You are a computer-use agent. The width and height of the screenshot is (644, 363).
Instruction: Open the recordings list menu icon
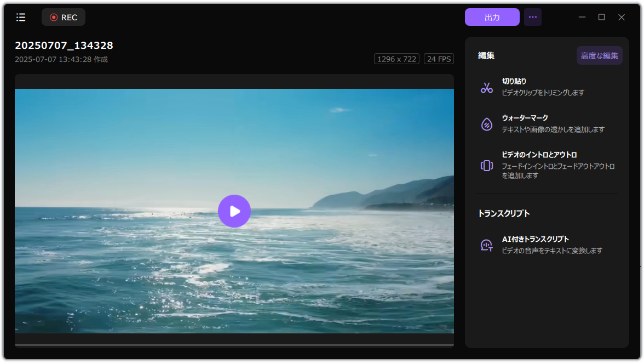click(21, 18)
